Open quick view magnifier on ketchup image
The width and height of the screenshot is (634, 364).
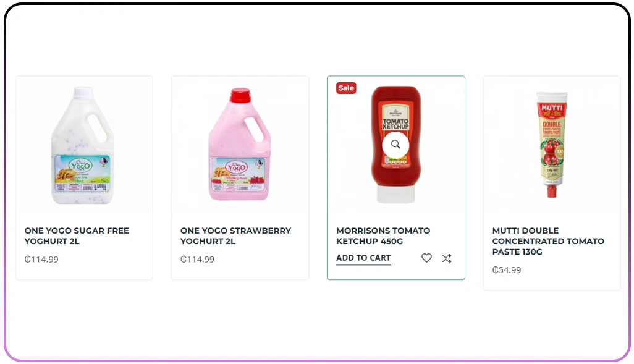click(x=395, y=145)
